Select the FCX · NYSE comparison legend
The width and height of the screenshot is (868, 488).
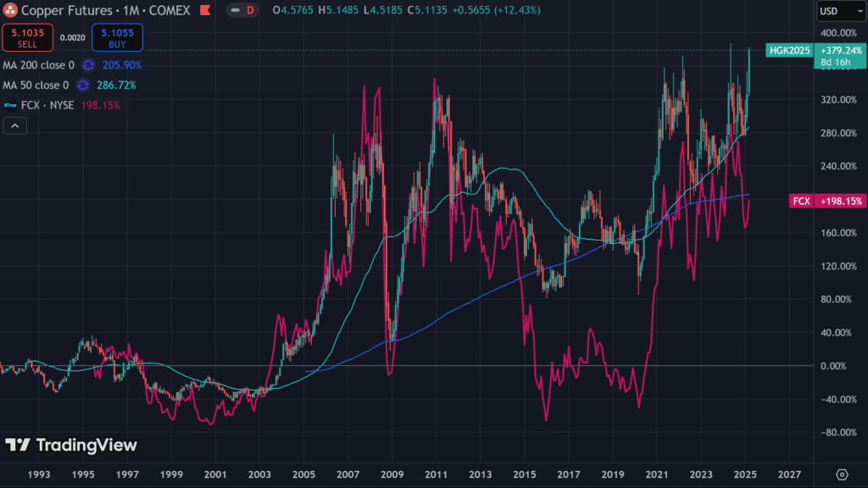pyautogui.click(x=47, y=105)
